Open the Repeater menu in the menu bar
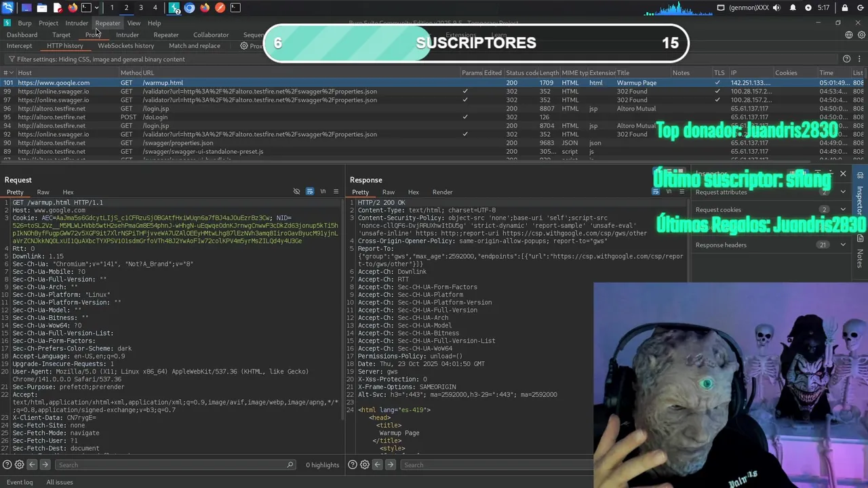The image size is (868, 488). tap(108, 23)
